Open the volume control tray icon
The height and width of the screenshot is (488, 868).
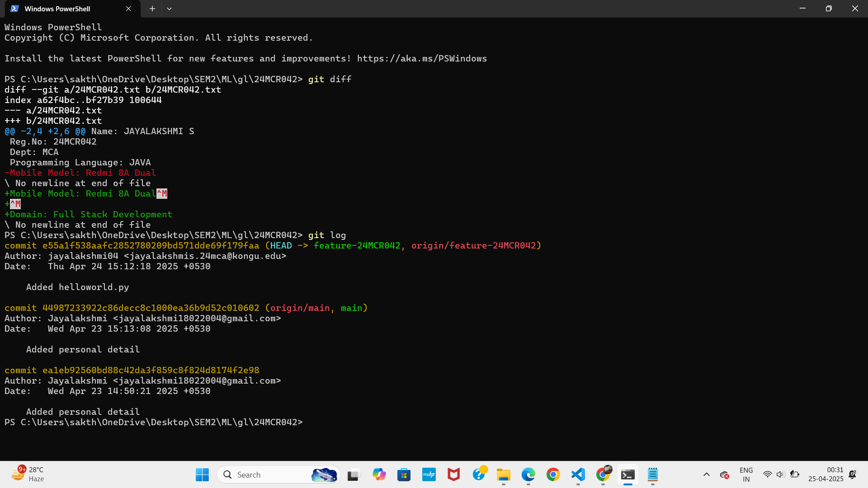pos(780,474)
